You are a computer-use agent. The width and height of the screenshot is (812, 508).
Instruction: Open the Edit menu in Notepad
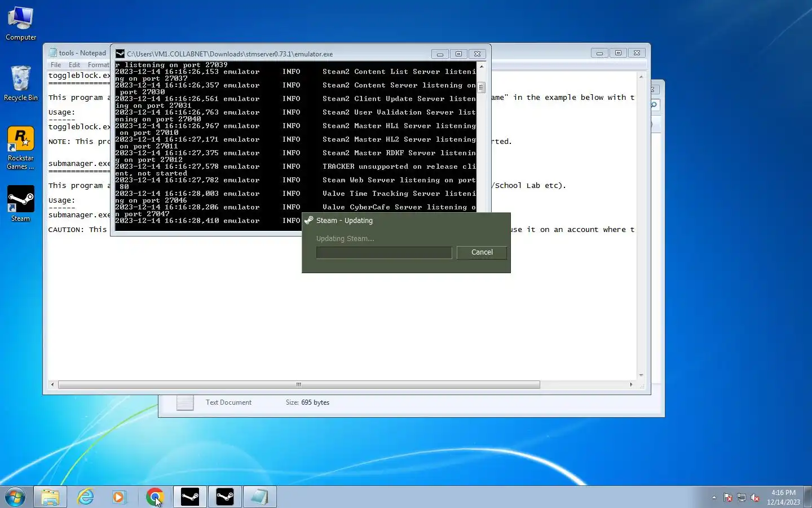pyautogui.click(x=74, y=65)
